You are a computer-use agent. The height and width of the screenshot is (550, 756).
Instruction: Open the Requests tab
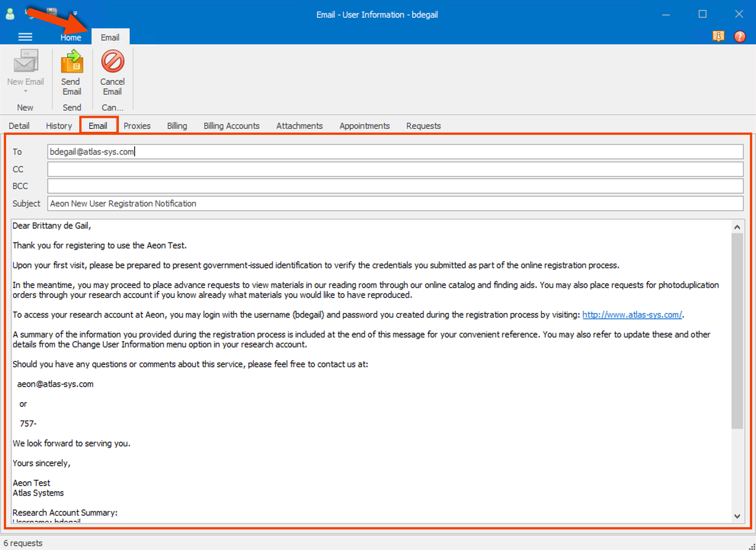tap(423, 126)
